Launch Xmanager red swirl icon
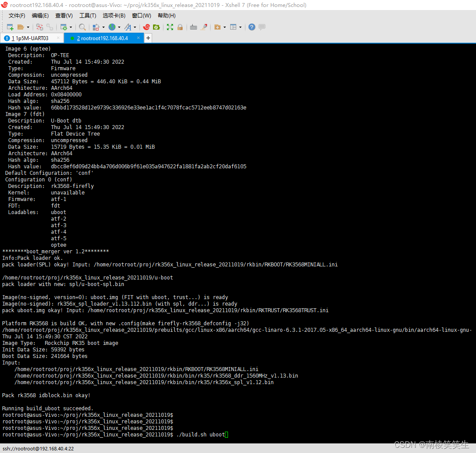 click(146, 27)
